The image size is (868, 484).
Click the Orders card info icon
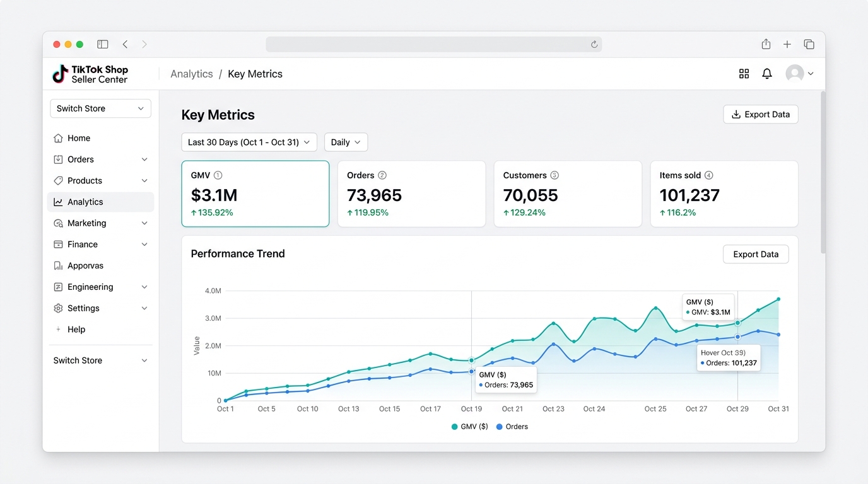point(382,175)
